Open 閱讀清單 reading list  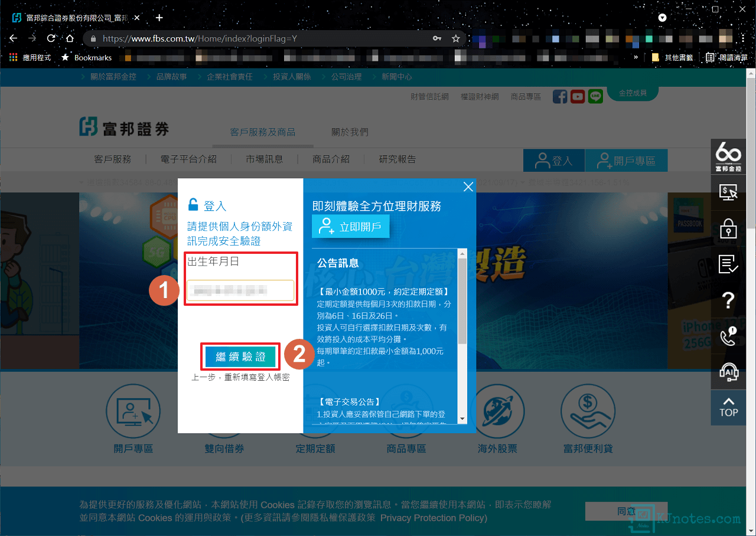click(727, 57)
